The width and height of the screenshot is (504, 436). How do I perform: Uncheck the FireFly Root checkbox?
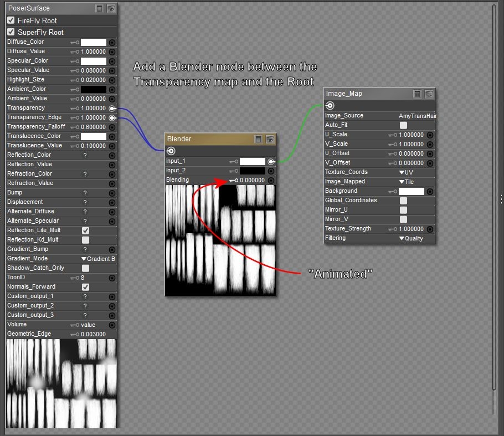pos(11,20)
